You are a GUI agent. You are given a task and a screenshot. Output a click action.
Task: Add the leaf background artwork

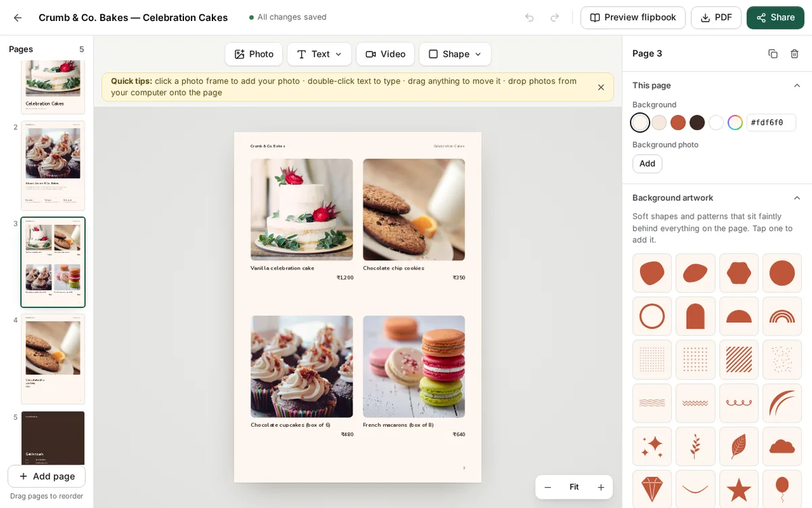point(739,446)
